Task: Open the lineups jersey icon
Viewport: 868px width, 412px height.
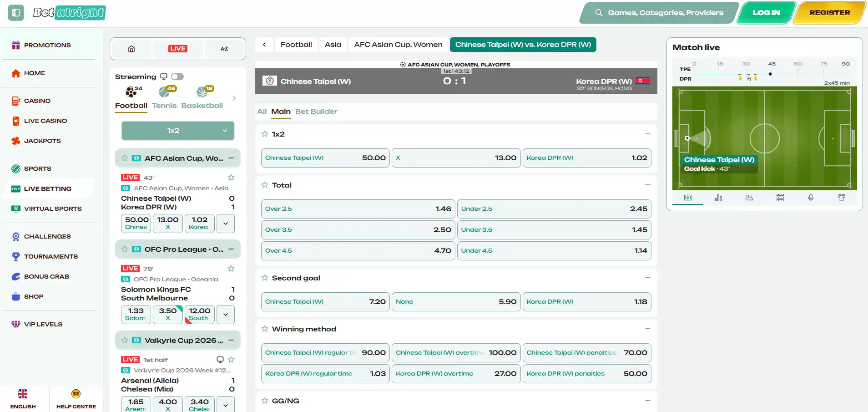Action: 842,198
